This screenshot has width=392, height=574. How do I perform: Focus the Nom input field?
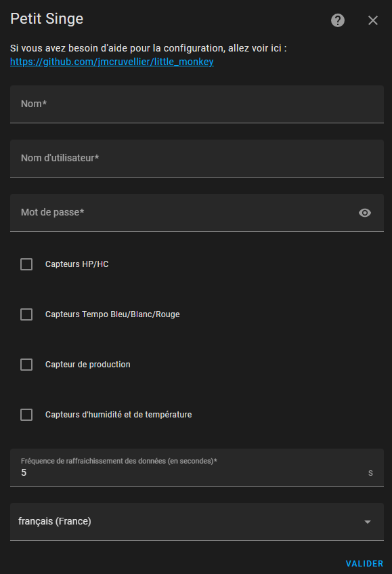pos(197,104)
